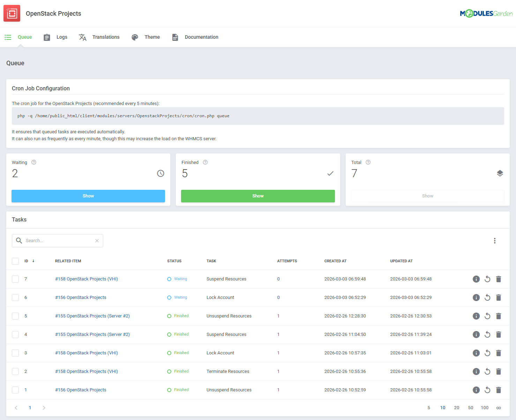Open the three-dot options menu above tasks
Image resolution: width=516 pixels, height=420 pixels.
pyautogui.click(x=495, y=240)
